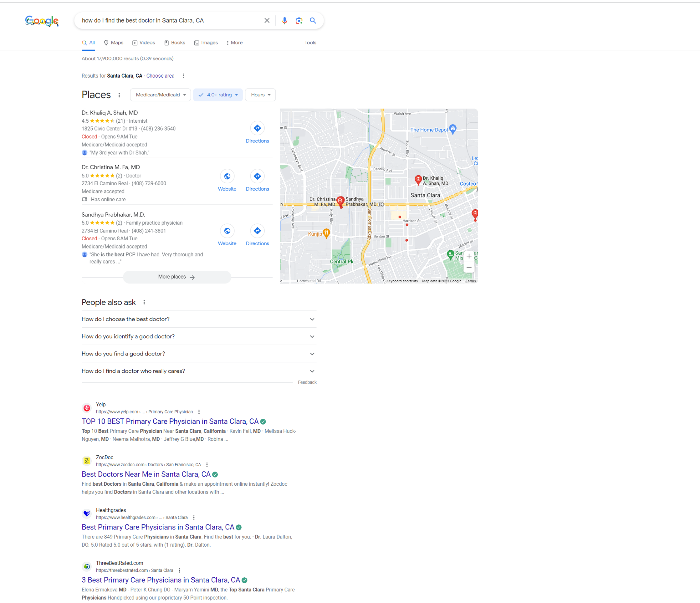The image size is (700, 603).
Task: Open Sandhya Prabhakar, M.D. listing
Action: (113, 215)
